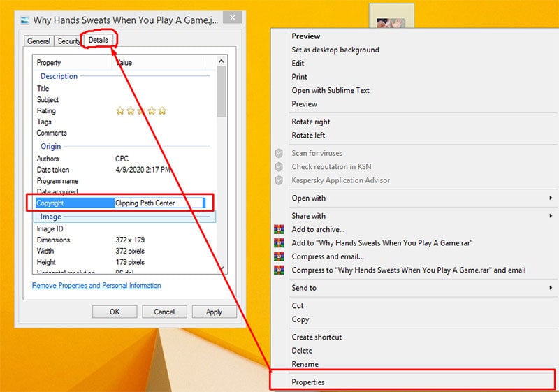Click the image file icon in the dialog title bar
This screenshot has width=559, height=392.
point(24,20)
